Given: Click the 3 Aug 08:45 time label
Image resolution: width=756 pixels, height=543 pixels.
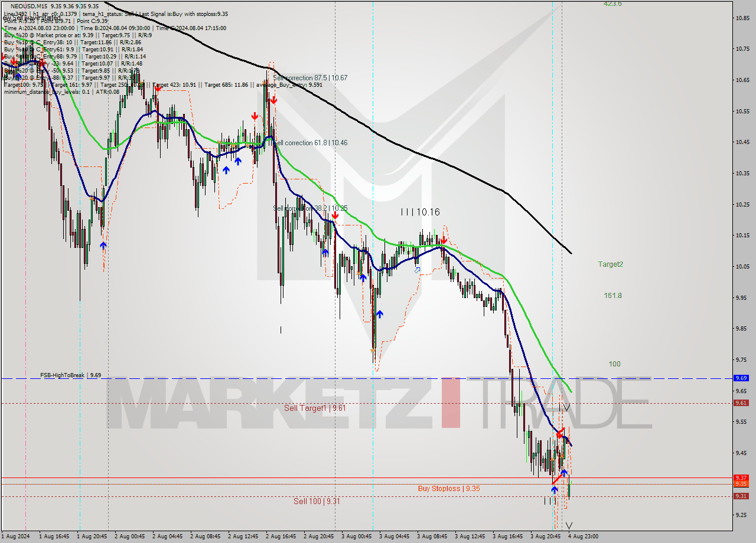Looking at the screenshot, I should [432, 537].
